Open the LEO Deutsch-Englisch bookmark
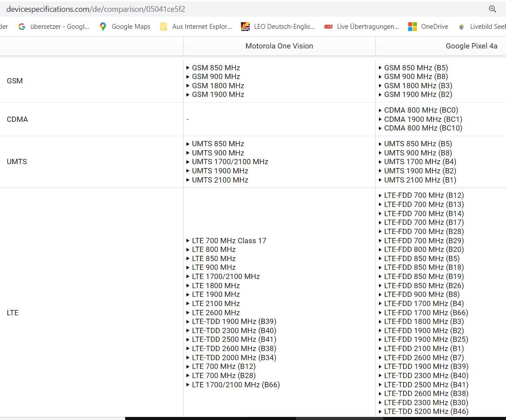 (x=278, y=27)
